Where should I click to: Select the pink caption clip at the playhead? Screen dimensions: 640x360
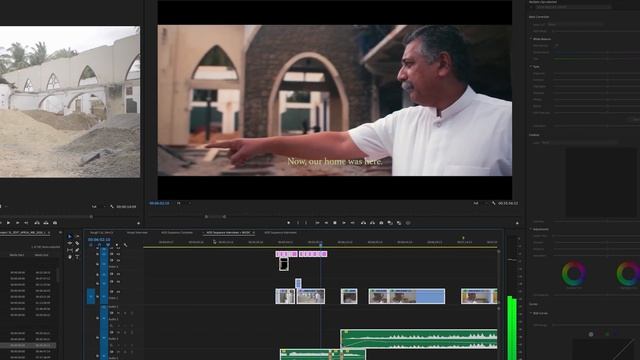[313, 254]
